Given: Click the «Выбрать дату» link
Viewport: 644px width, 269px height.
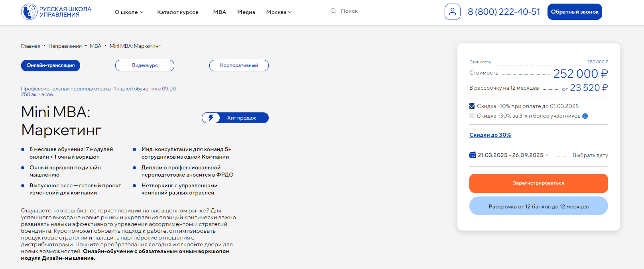Looking at the screenshot, I should click(590, 155).
